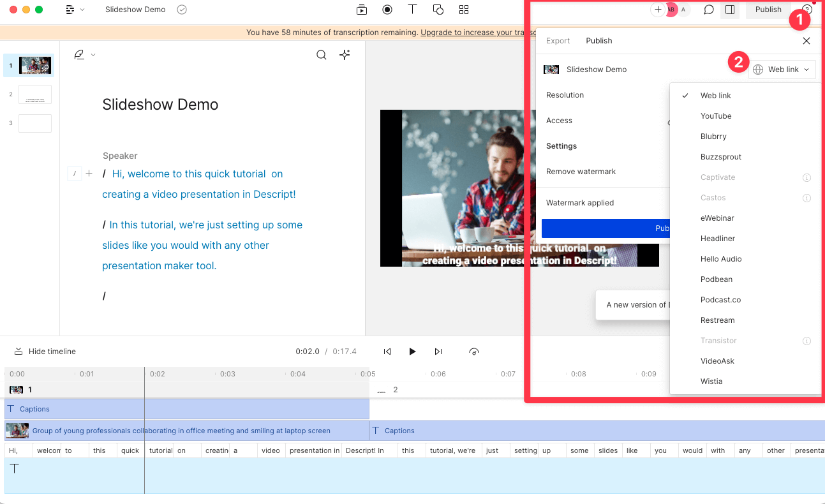The height and width of the screenshot is (504, 825).
Task: Click the 0:03 mark on timeline ruler
Action: 228,374
